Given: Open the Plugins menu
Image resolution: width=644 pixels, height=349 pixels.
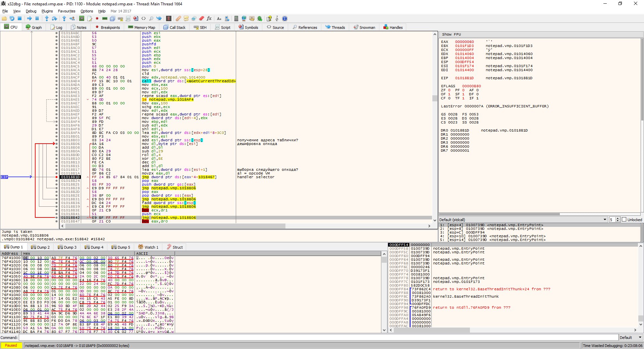Looking at the screenshot, I should pos(47,11).
